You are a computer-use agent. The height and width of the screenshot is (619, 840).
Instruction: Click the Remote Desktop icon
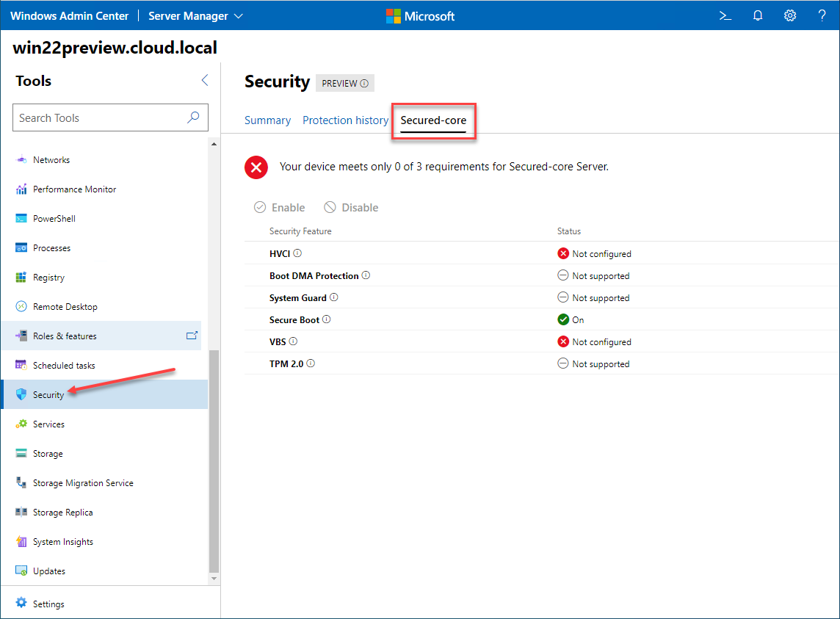tap(21, 306)
